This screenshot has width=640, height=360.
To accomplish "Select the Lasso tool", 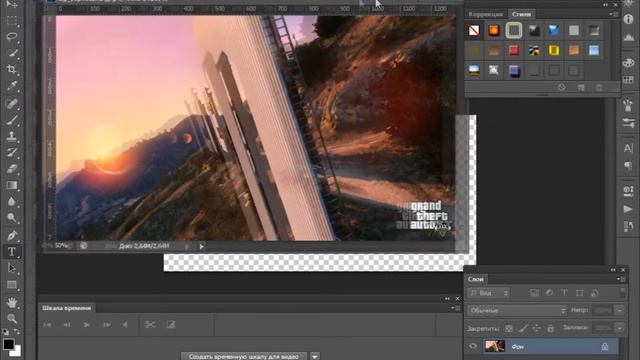I will click(12, 37).
